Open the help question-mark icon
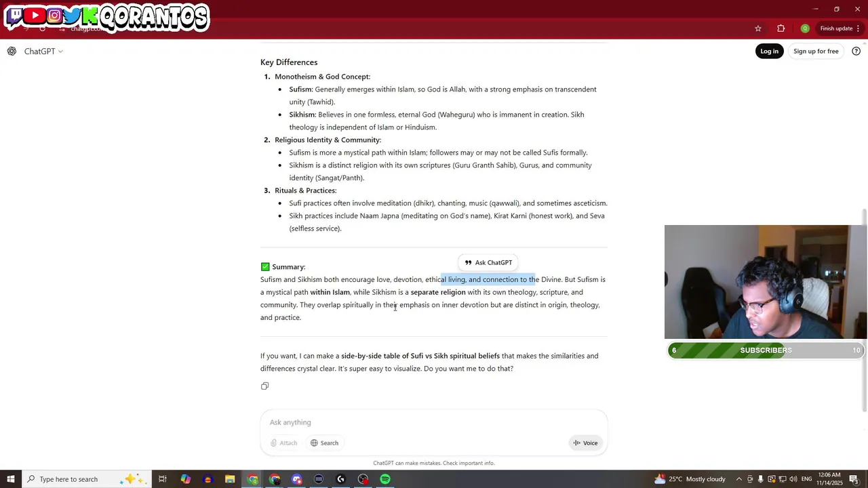This screenshot has width=868, height=488. click(x=856, y=52)
